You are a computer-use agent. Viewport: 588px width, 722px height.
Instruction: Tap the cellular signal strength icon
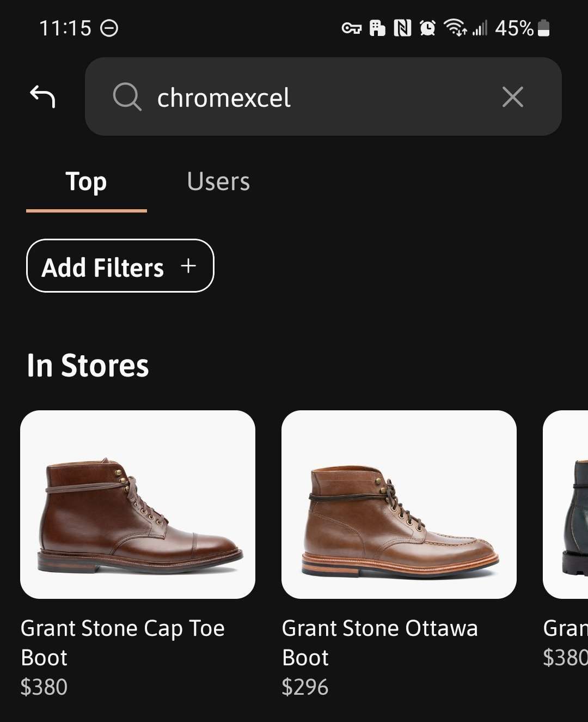click(480, 28)
